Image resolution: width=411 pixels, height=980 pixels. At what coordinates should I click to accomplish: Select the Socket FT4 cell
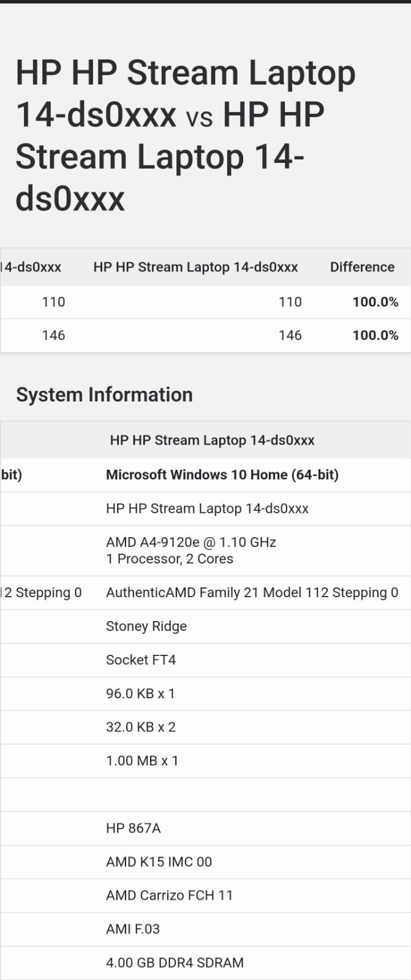pos(140,660)
